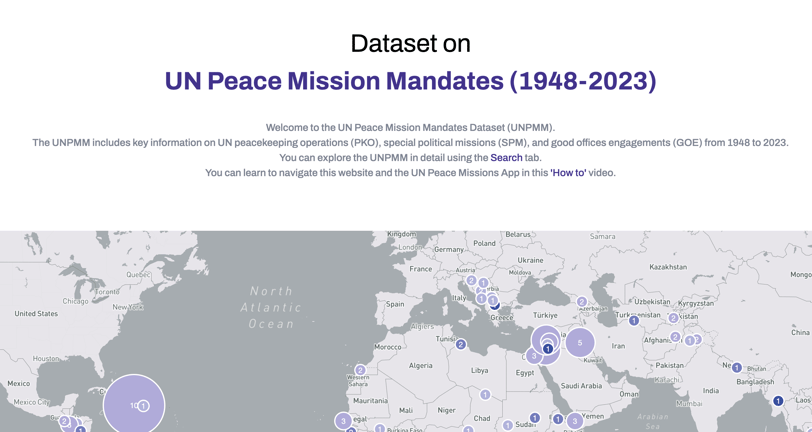Select the 3-mission cluster beside Yemen
Viewport: 812px width, 432px height.
(574, 421)
